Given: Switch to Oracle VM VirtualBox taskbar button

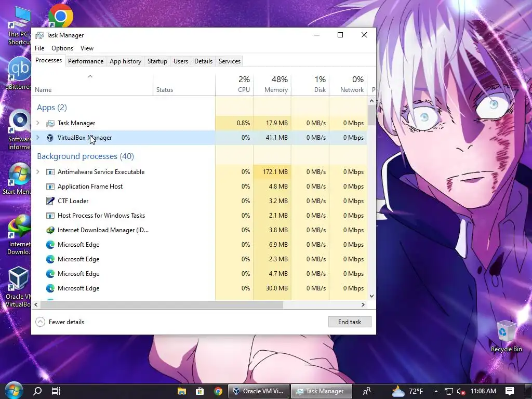Looking at the screenshot, I should tap(259, 391).
